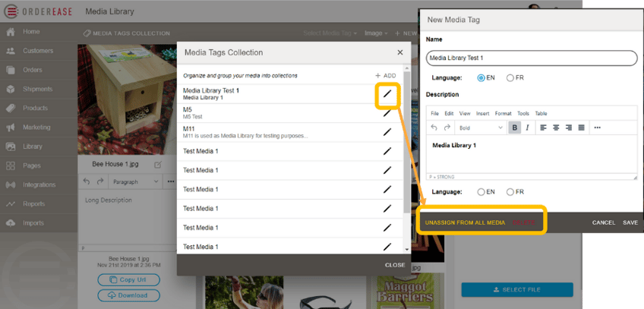
Task: Edit the Media Library Test 1 tag
Action: tap(387, 93)
